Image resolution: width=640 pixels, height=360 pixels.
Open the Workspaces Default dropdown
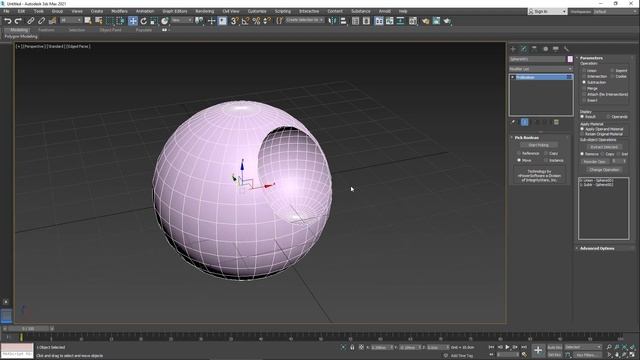(614, 11)
